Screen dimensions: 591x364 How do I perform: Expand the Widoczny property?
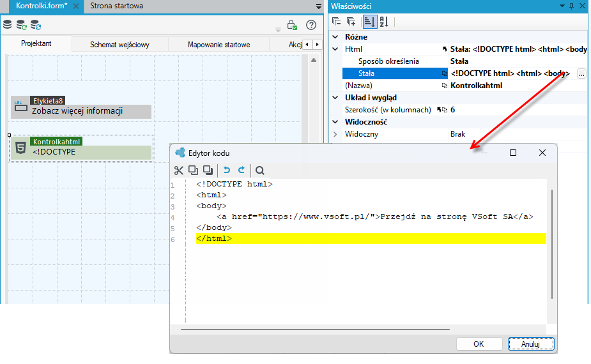(x=335, y=134)
